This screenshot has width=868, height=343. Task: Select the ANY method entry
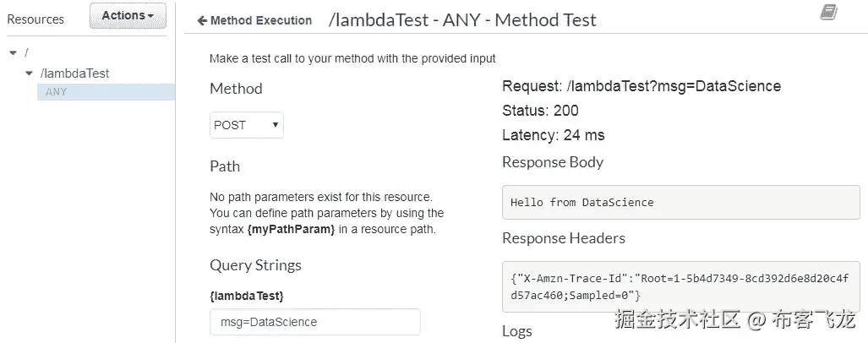click(57, 92)
